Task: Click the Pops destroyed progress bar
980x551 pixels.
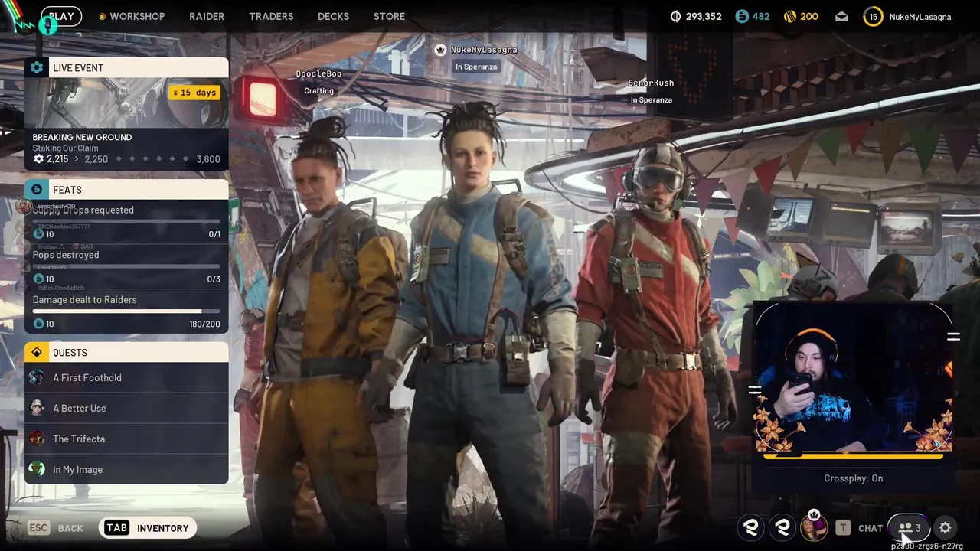Action: (x=126, y=266)
